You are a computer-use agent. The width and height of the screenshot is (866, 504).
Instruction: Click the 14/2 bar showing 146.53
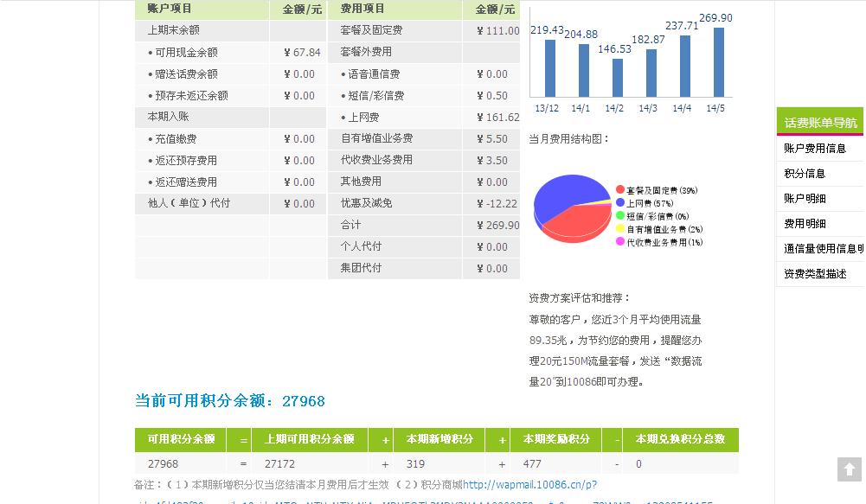pos(617,78)
